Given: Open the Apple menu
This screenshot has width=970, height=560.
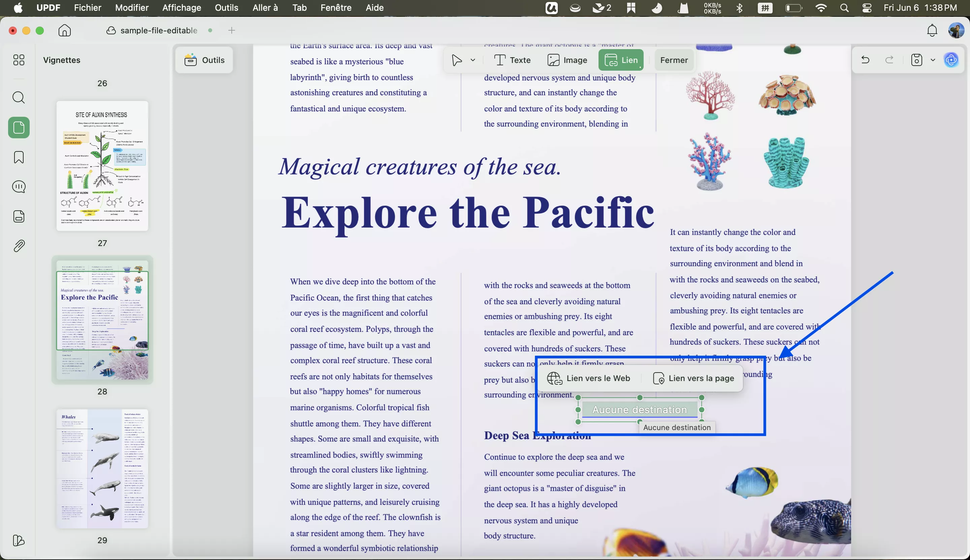Looking at the screenshot, I should [18, 8].
